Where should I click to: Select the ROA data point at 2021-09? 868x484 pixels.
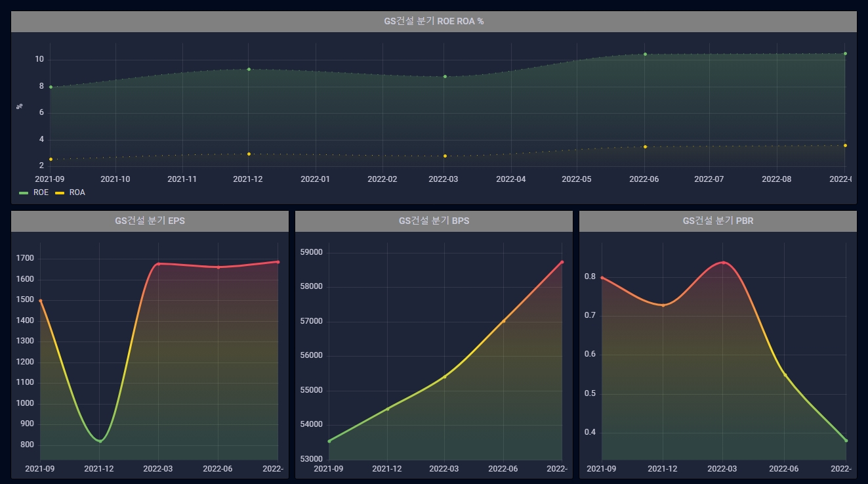click(x=51, y=159)
